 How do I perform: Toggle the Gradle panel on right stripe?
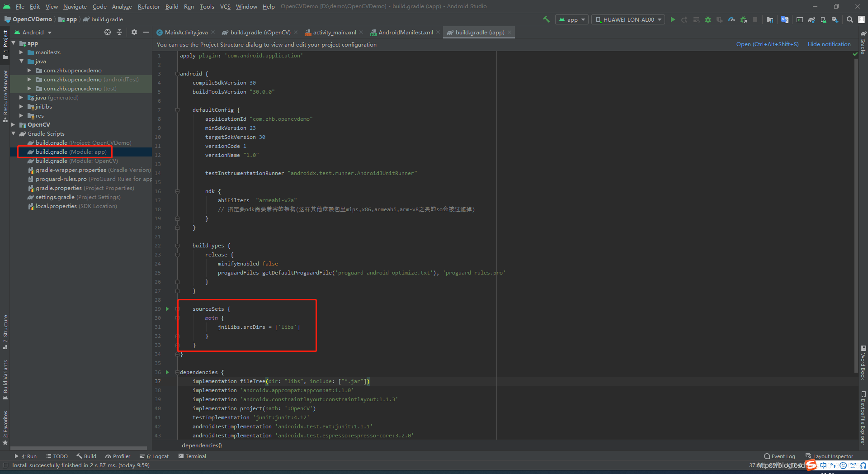click(x=863, y=43)
